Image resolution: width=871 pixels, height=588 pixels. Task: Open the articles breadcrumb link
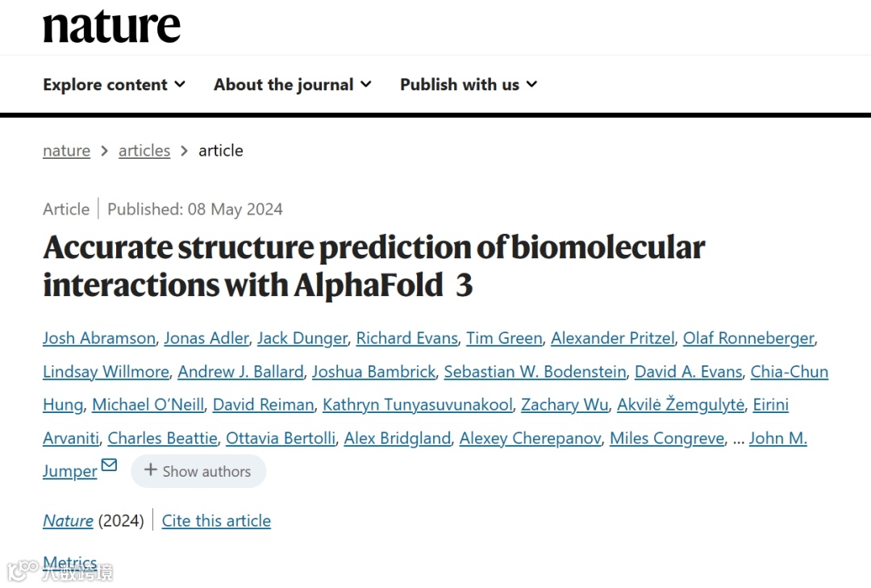[144, 151]
